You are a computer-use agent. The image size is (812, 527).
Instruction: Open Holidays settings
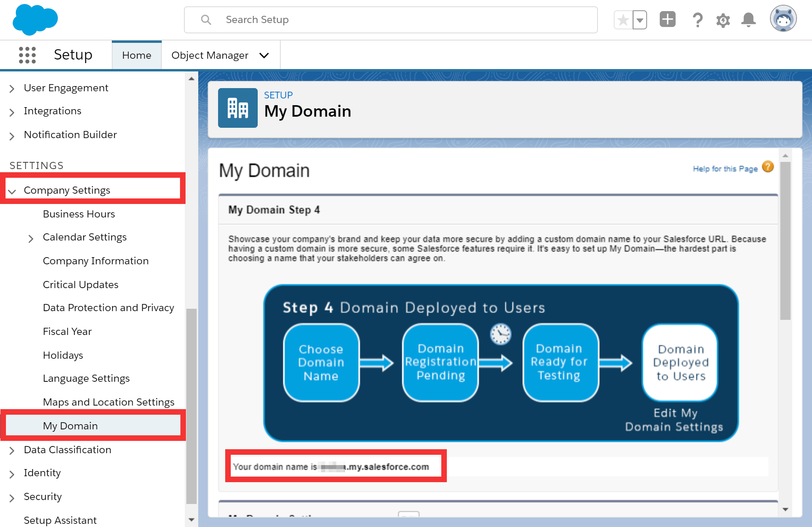click(63, 355)
